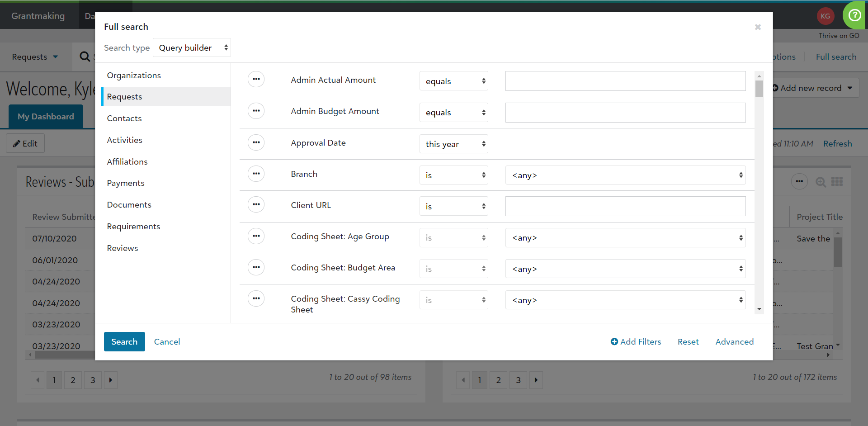
Task: Change the Search type dropdown
Action: click(192, 47)
